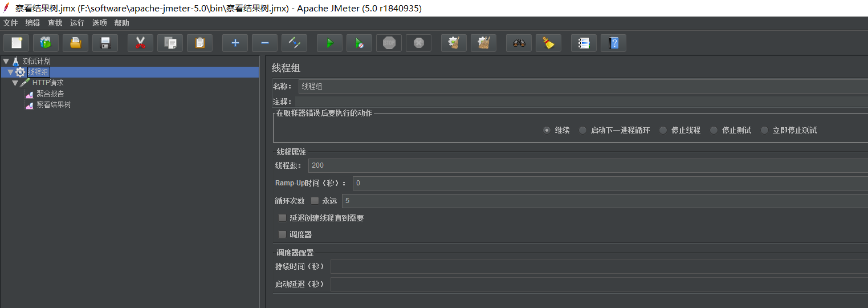Click the 名称 input field

coord(583,87)
